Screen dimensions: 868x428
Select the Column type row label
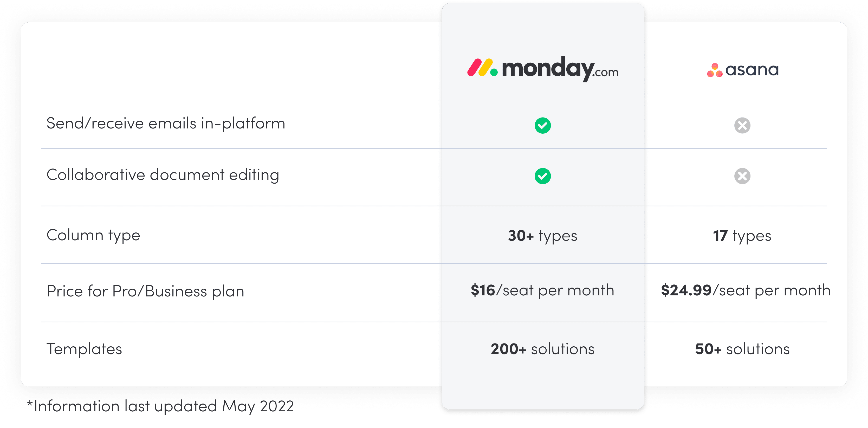pos(93,235)
